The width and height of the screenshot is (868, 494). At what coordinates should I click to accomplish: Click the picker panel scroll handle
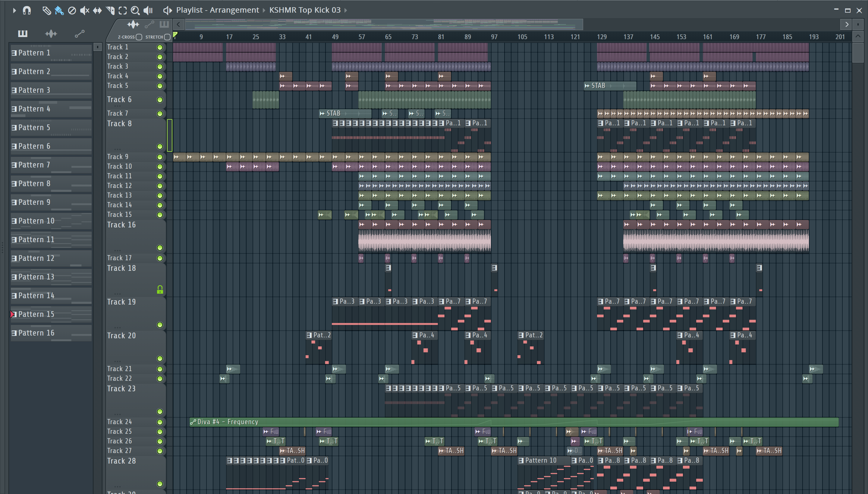pos(97,47)
